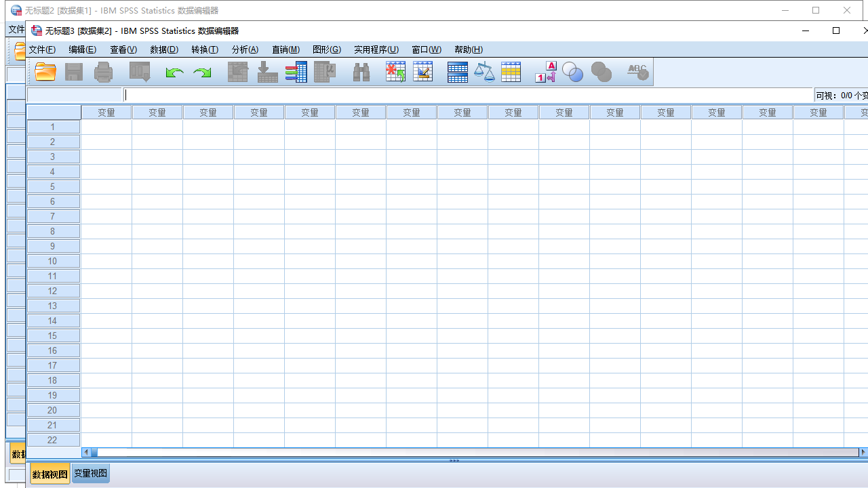This screenshot has height=488, width=868.
Task: Open the 查看(V) menu
Action: (x=123, y=49)
